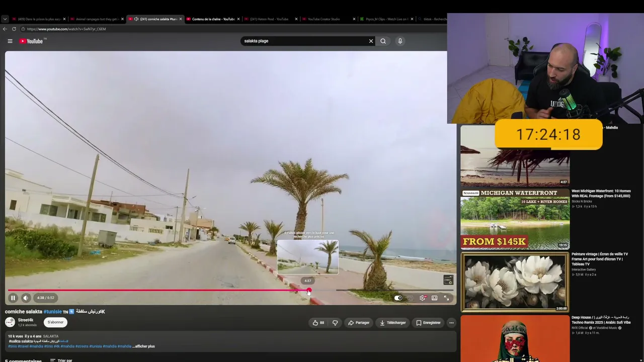644x362 pixels.
Task: Go back with browser back arrow
Action: tap(5, 29)
